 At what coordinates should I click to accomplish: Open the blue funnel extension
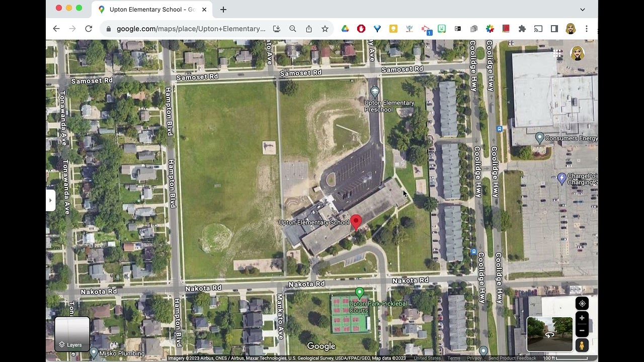coord(377,29)
